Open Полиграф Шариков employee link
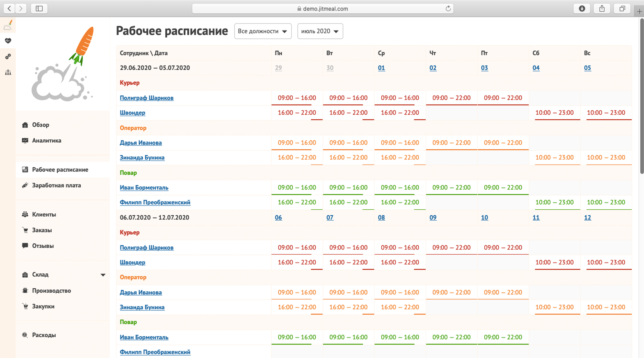The image size is (644, 358). [146, 98]
